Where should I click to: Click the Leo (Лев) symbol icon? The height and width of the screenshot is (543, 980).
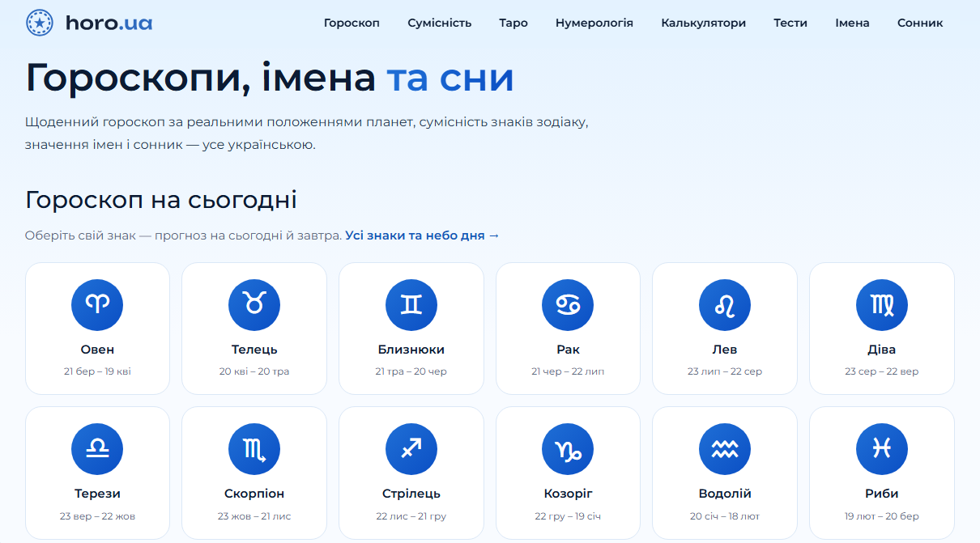(x=725, y=305)
